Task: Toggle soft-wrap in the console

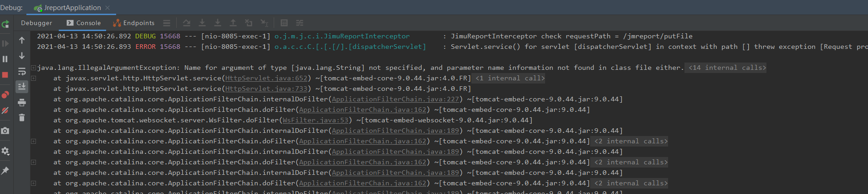Action: coord(22,71)
